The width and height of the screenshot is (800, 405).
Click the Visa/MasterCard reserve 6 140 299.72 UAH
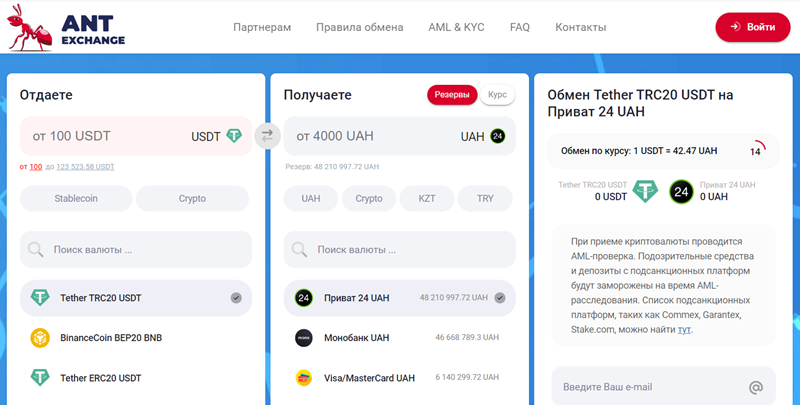point(467,377)
